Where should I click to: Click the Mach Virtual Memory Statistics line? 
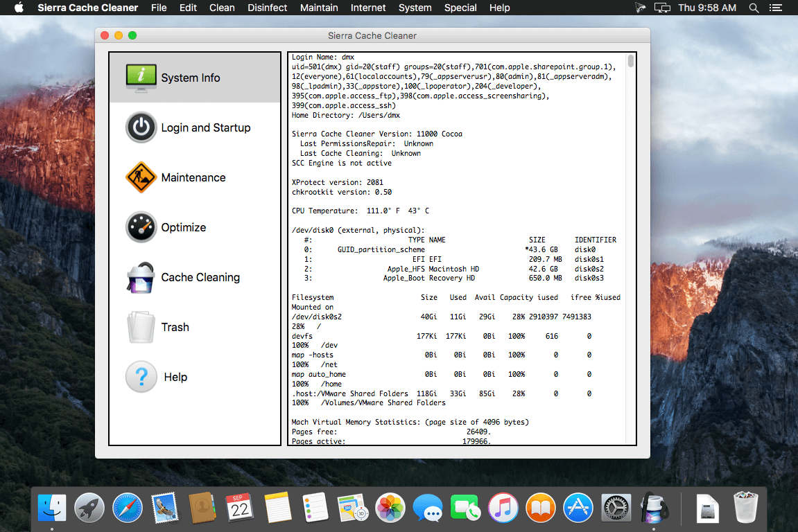click(410, 422)
